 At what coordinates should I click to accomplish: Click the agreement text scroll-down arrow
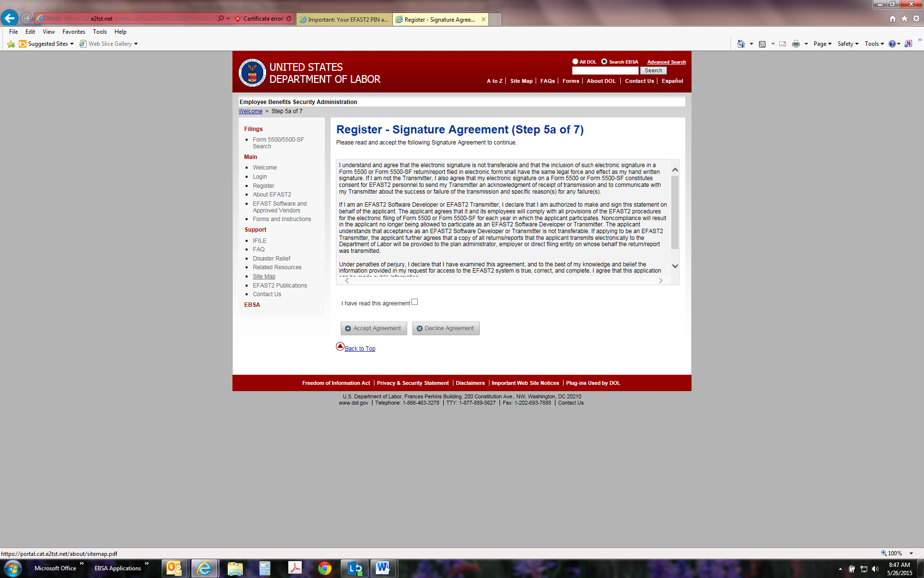point(675,266)
